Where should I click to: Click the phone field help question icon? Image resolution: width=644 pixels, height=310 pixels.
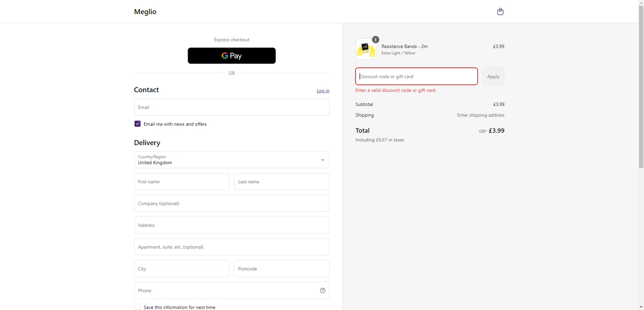click(x=322, y=291)
